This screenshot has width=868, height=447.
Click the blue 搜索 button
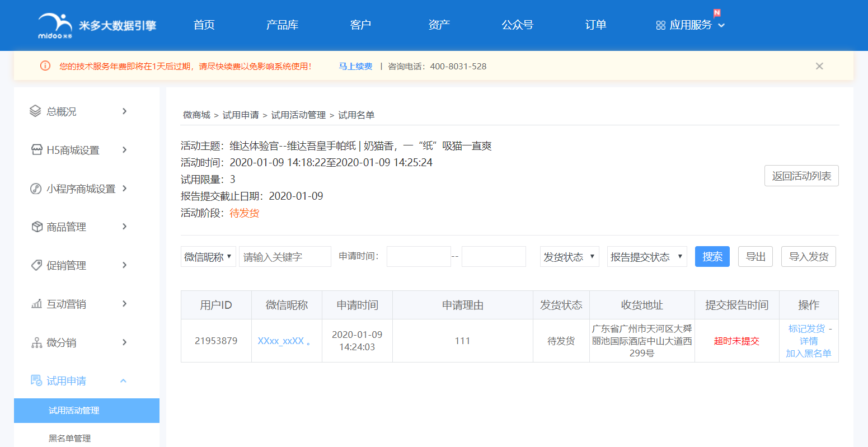712,257
